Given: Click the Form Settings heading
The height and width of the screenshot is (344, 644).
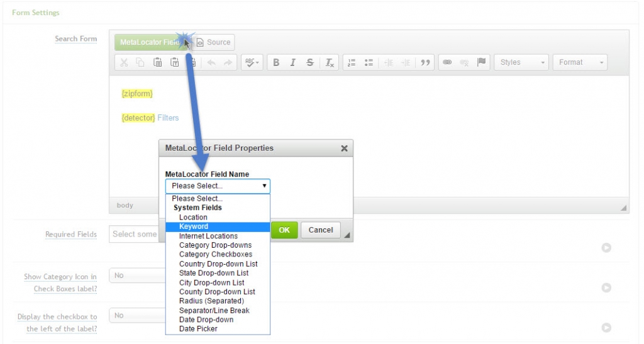Looking at the screenshot, I should [x=36, y=13].
